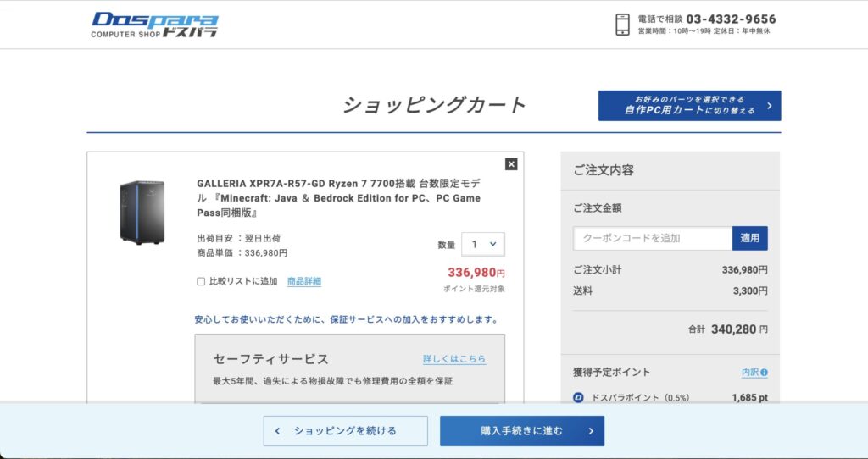This screenshot has width=868, height=459.
Task: Click the Dospara logo
Action: tap(154, 25)
